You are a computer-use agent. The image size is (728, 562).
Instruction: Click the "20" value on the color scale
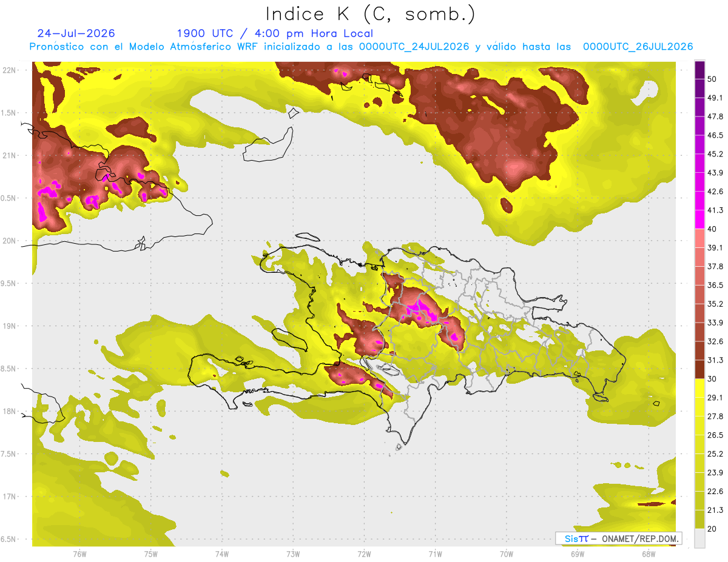click(x=712, y=529)
